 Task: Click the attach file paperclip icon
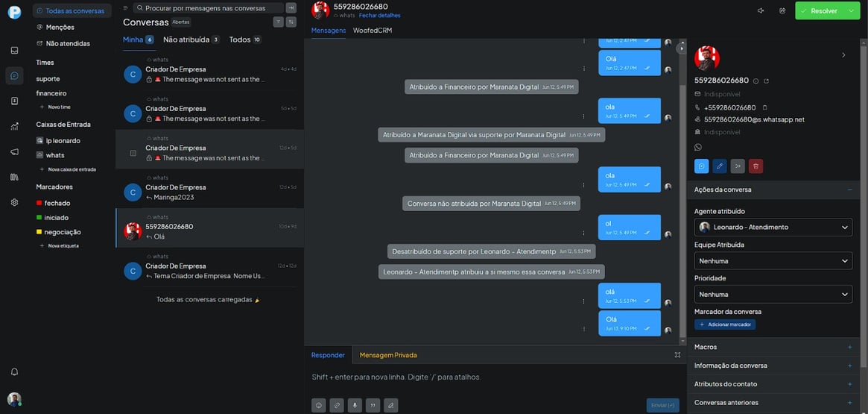click(337, 405)
